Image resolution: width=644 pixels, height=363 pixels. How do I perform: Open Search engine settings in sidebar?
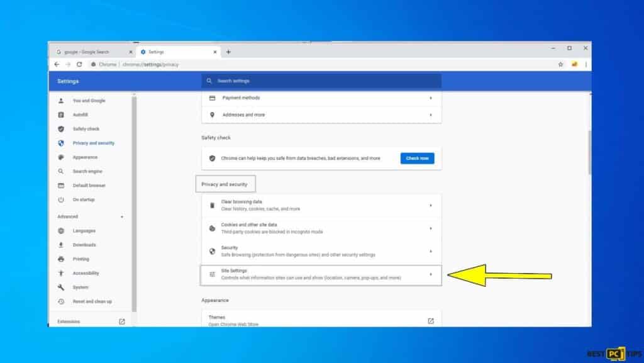[87, 171]
